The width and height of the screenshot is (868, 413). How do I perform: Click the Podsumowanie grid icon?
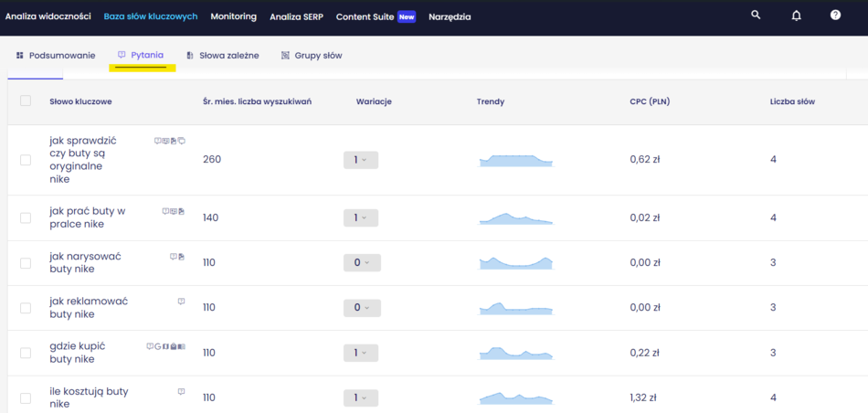[19, 56]
